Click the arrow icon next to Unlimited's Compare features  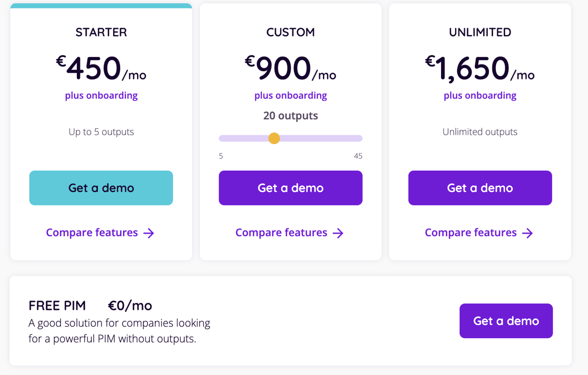(528, 233)
